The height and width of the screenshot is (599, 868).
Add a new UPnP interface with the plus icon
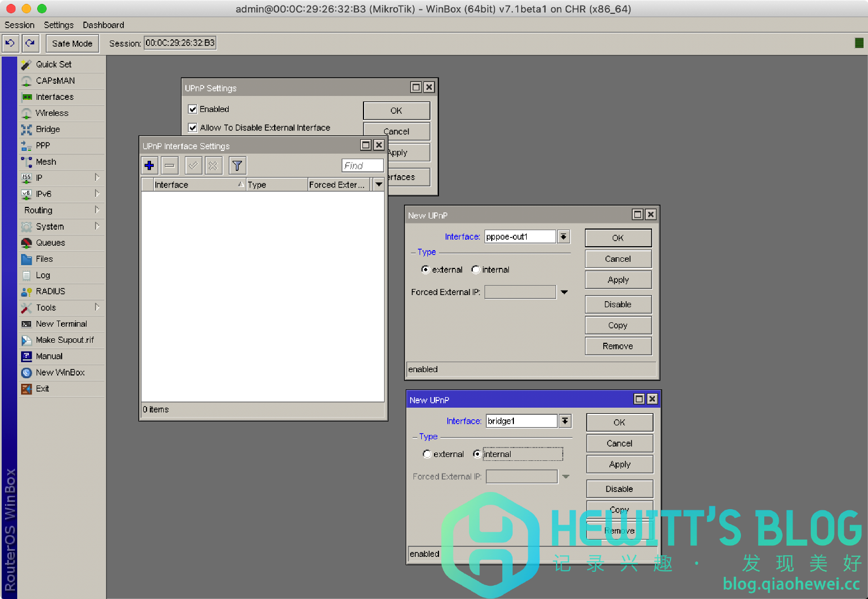coord(149,165)
